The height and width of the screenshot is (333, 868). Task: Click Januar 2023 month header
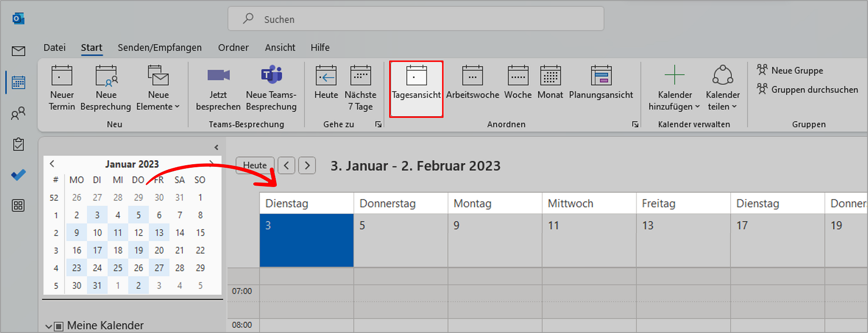pos(132,164)
